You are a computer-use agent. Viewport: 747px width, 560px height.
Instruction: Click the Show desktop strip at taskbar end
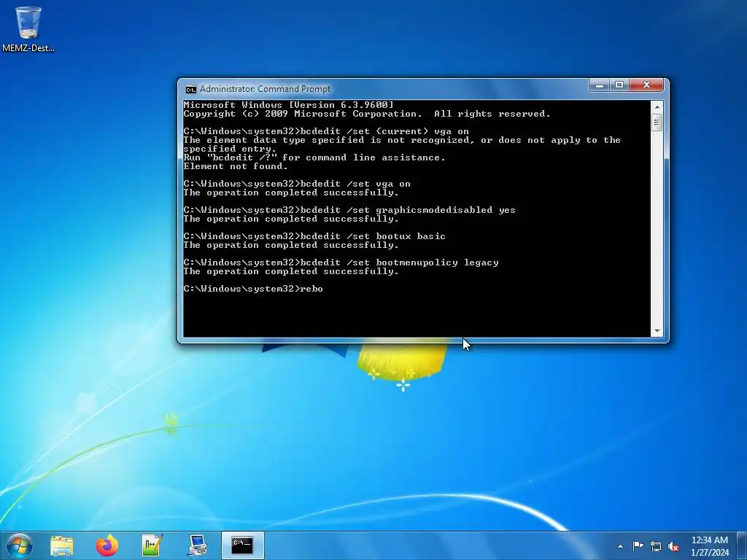click(742, 545)
